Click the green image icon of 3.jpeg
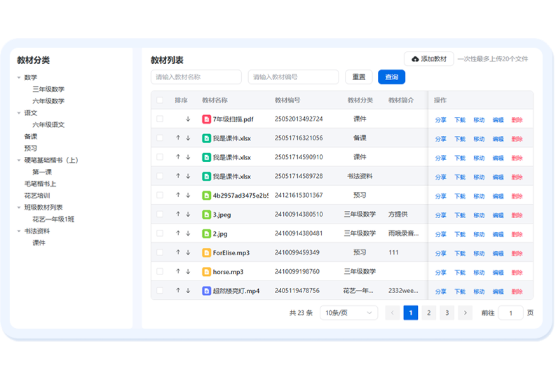Viewport: 555px width, 380px height. click(x=206, y=214)
